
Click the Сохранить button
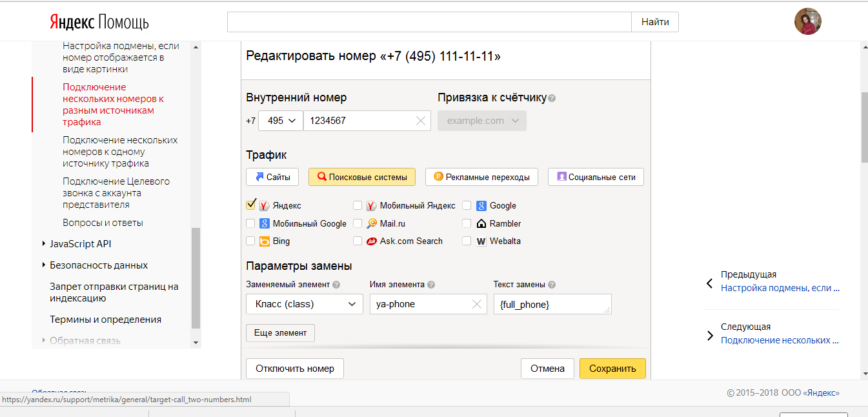612,368
